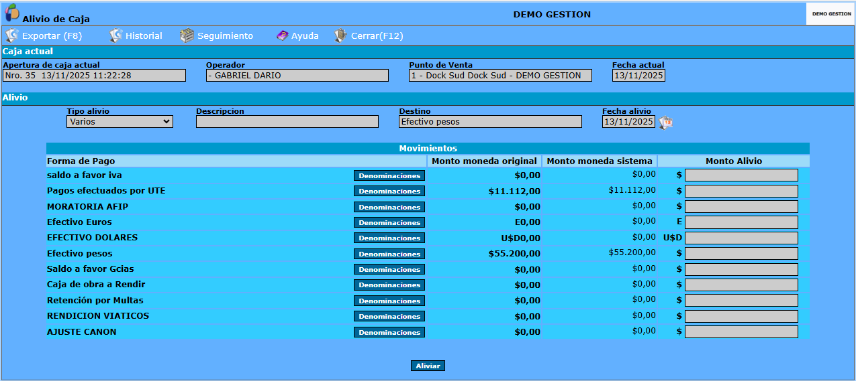
Task: Click Monto Alivio field for Pagos efectuados por UTE
Action: [x=741, y=191]
